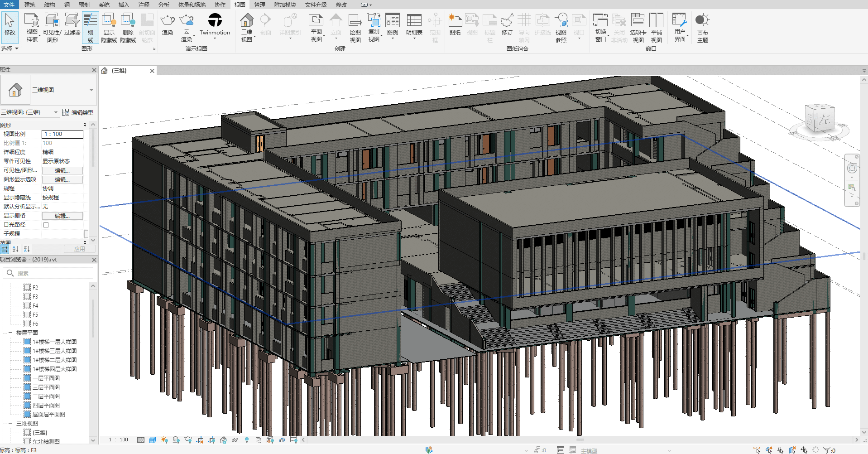Click the 画布主题 (Canvas Theme) icon
The image size is (868, 454).
pos(702,21)
